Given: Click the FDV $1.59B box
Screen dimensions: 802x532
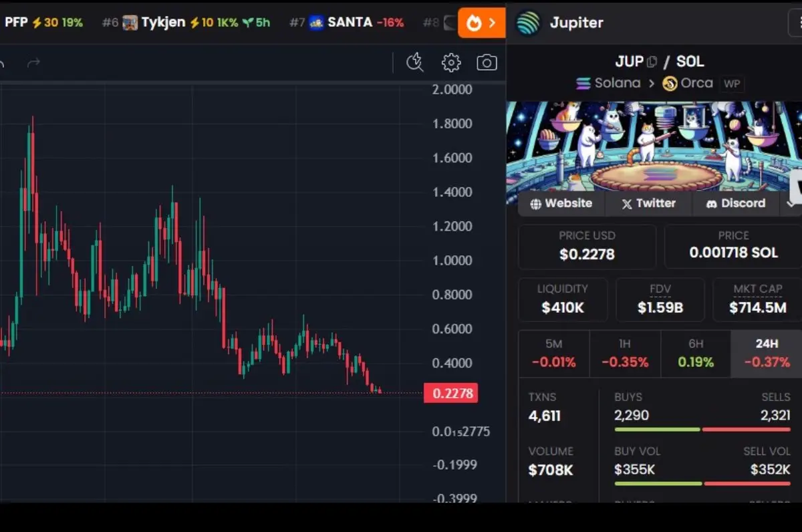Looking at the screenshot, I should 660,299.
